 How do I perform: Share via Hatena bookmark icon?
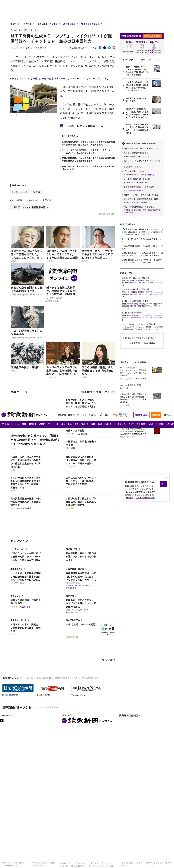pyautogui.click(x=109, y=48)
